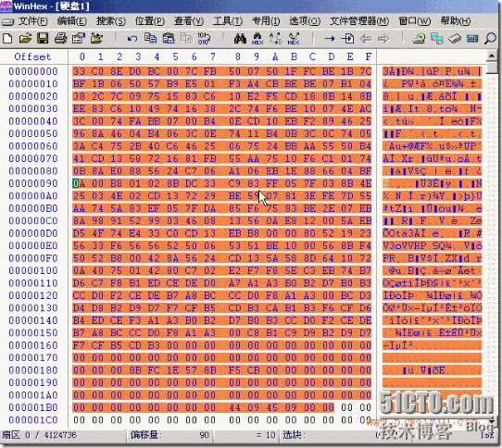Click the find text binoculars icon
Viewport: 502px width, 448px height.
pos(240,38)
